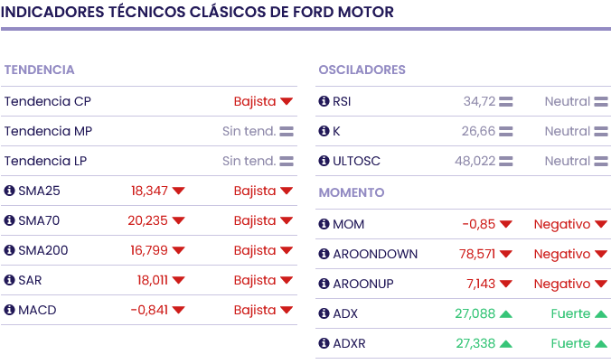Click the OSCILADORES section heading

pos(362,70)
